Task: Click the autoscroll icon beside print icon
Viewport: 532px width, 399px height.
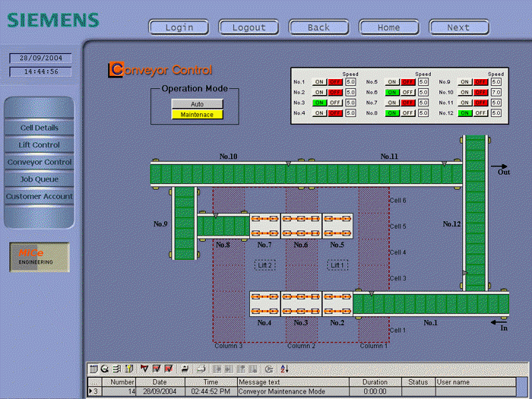Action: click(185, 369)
